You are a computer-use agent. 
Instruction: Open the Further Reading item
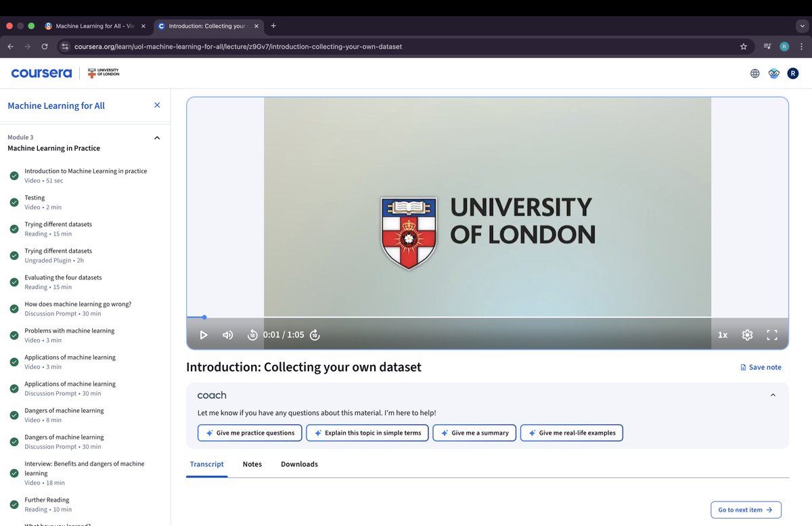tap(85, 504)
